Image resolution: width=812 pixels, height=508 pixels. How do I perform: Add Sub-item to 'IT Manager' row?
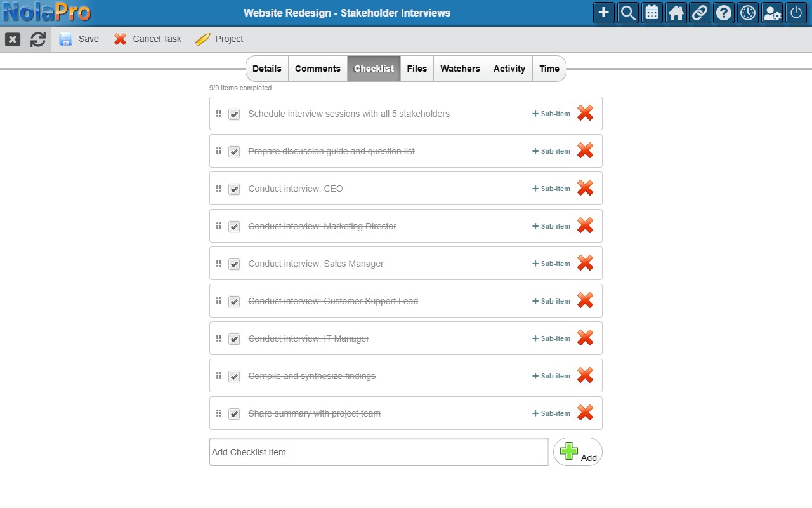tap(551, 338)
